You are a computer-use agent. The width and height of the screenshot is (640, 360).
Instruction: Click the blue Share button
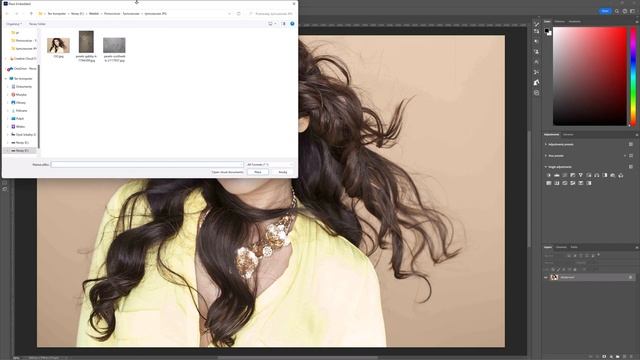coord(605,11)
